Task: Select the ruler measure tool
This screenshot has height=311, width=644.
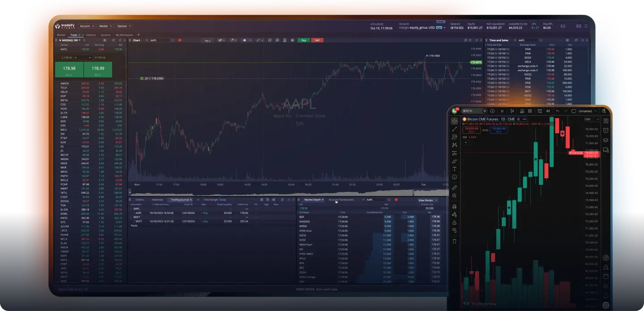Action: (x=454, y=187)
